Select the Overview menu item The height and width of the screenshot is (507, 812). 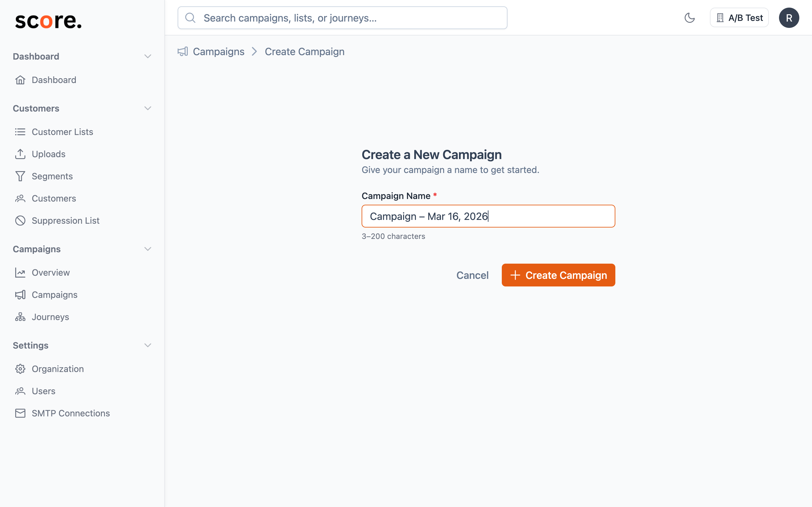point(51,272)
